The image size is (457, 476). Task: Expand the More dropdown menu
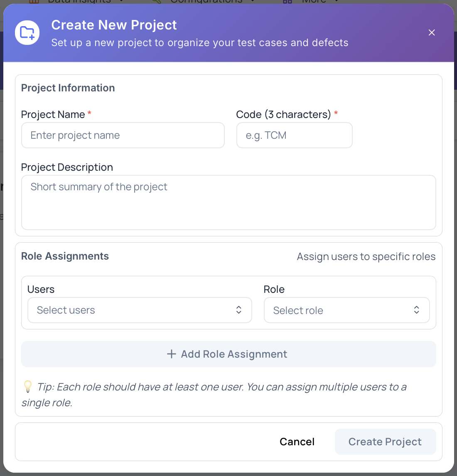point(314,2)
